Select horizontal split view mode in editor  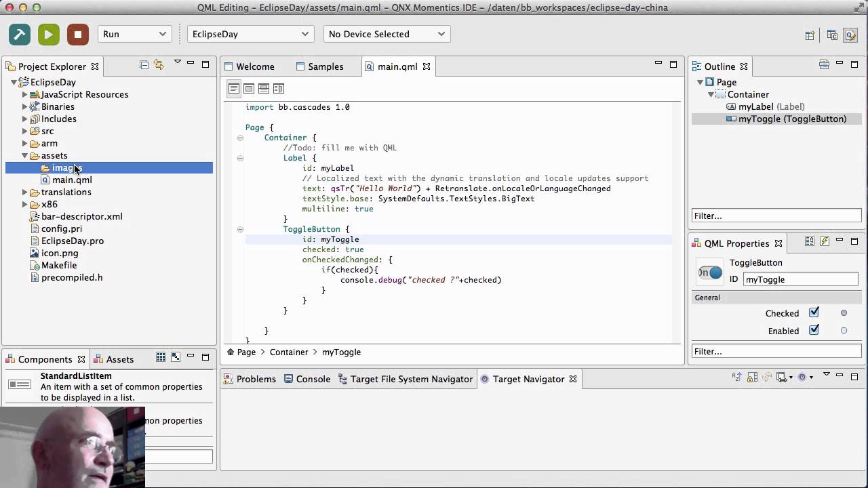tap(264, 88)
